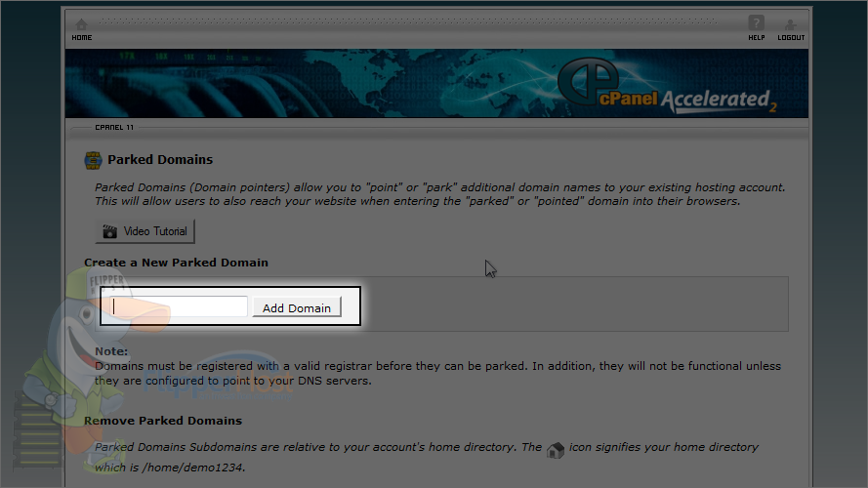Click the clapperboard icon on Video Tutorial
Viewport: 868px width, 488px height.
point(109,231)
